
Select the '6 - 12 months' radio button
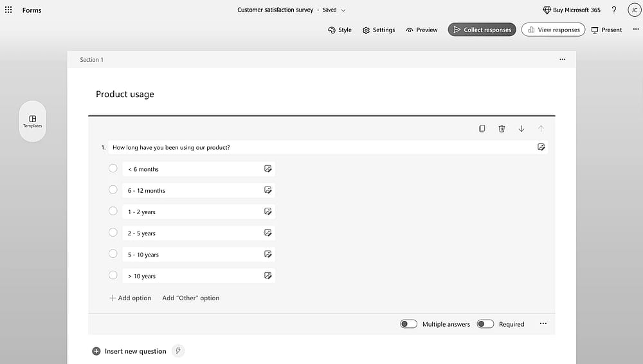[113, 190]
